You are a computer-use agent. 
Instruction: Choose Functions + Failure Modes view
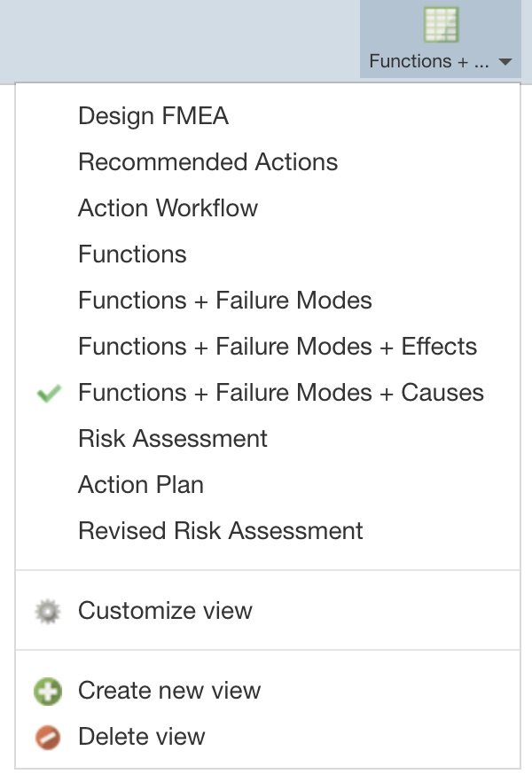[x=224, y=300]
